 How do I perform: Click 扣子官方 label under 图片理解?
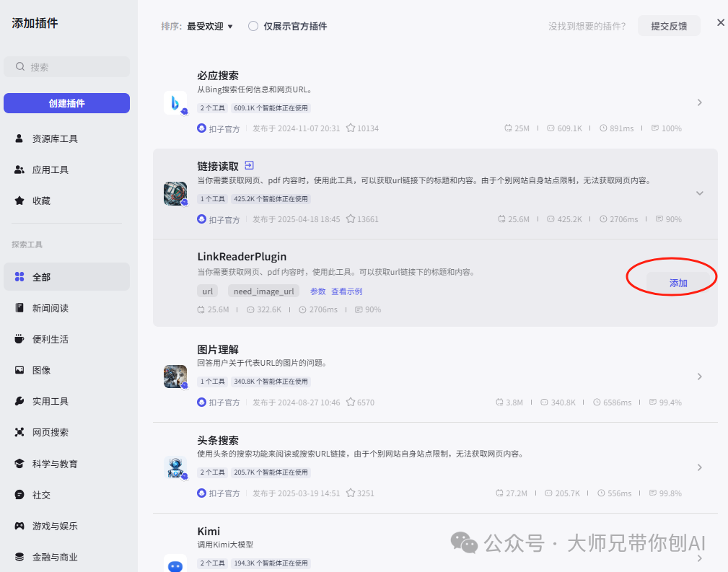[224, 402]
